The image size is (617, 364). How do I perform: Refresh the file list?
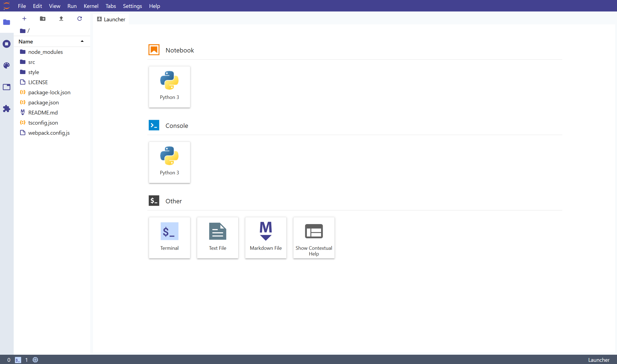tap(80, 19)
